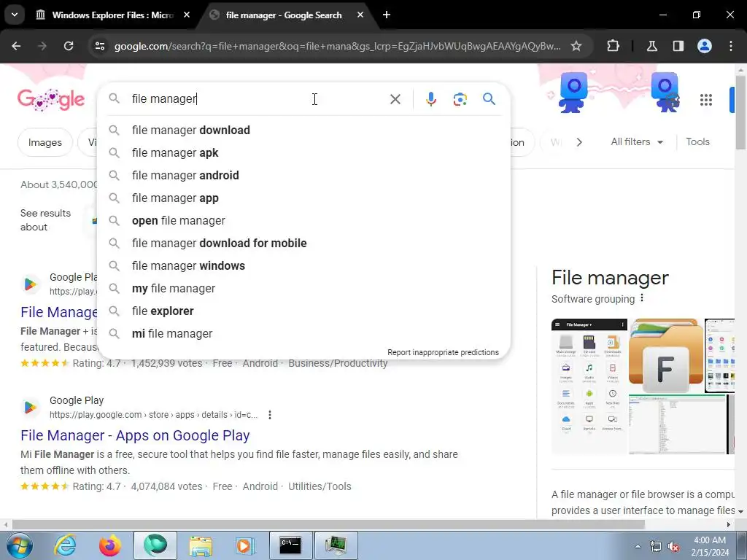Open options for second Google Play result
The image size is (747, 560).
pos(270,415)
